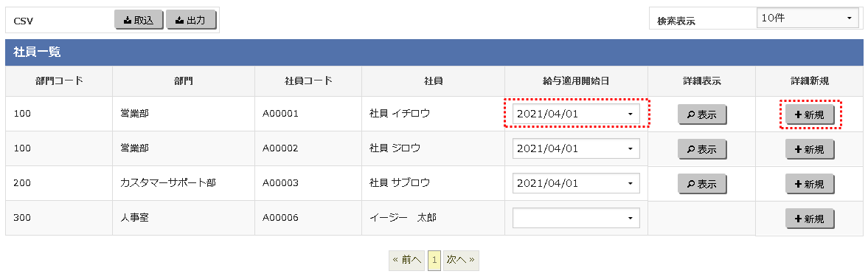Click 営業部 cell in A00002 row
868x274 pixels.
tap(183, 148)
